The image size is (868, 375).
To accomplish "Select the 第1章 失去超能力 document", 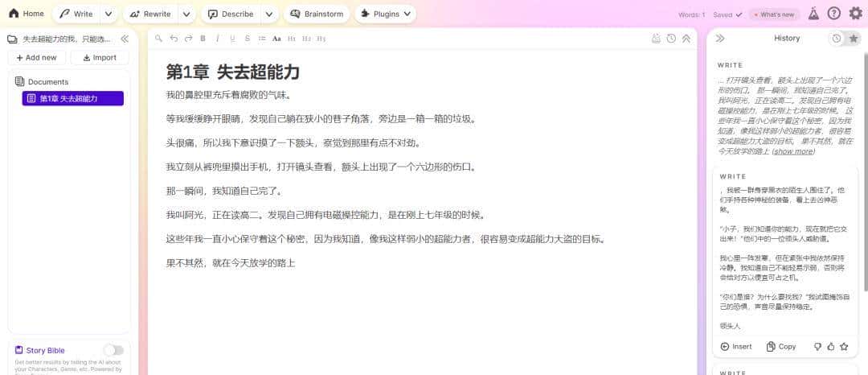I will tap(73, 99).
